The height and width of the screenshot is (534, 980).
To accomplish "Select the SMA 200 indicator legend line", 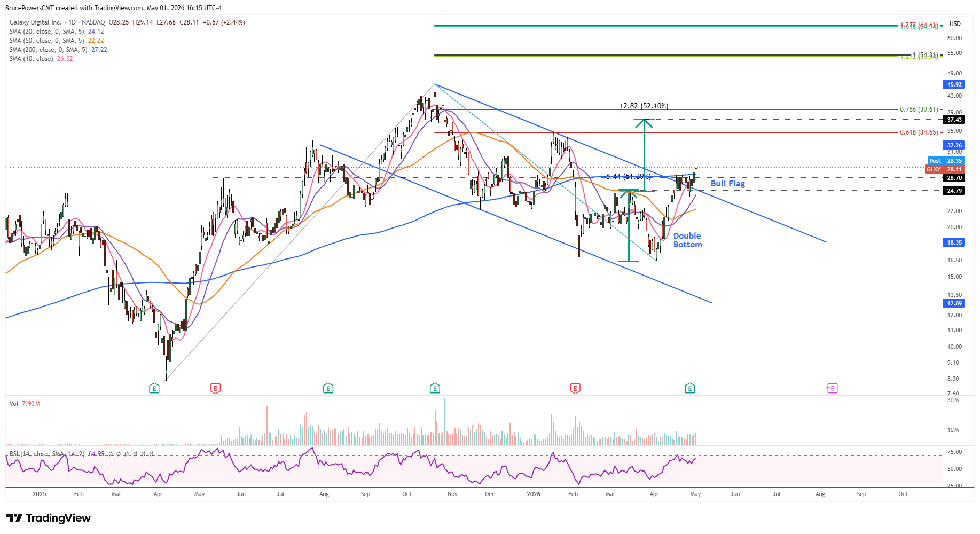I will tap(58, 50).
